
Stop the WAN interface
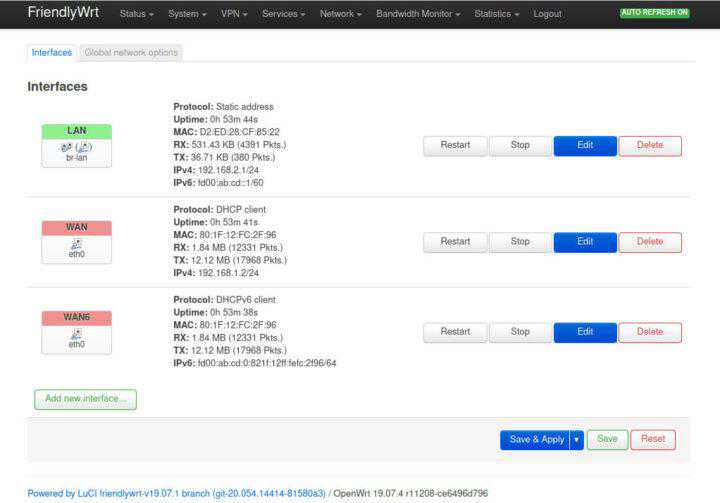point(520,241)
